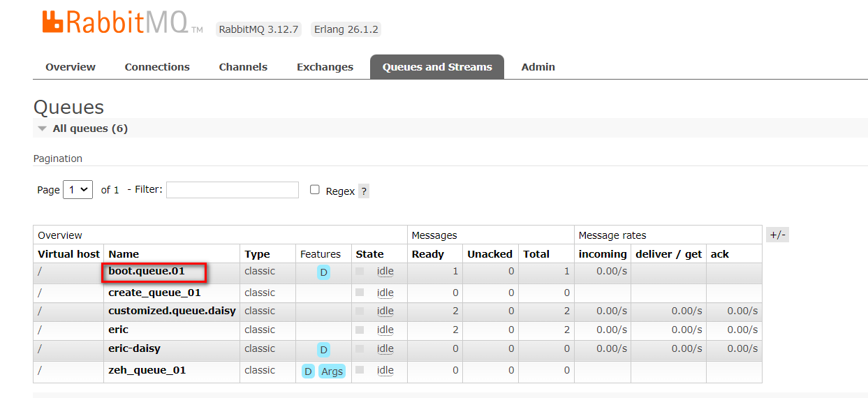Enable the Regex checkbox
The width and height of the screenshot is (868, 398).
[315, 190]
